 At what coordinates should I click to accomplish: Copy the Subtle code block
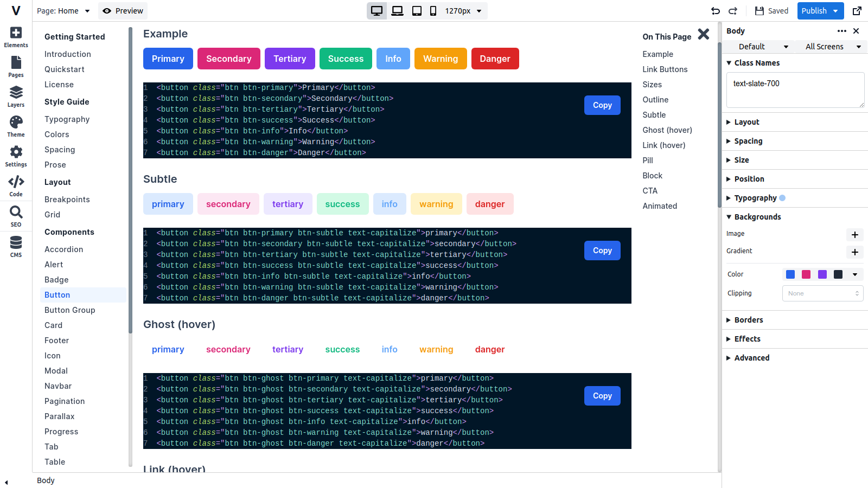pos(602,251)
